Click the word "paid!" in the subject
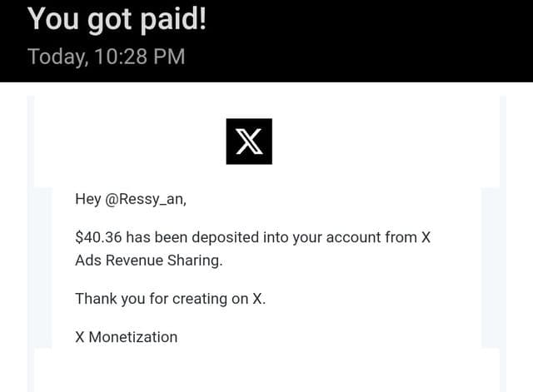The height and width of the screenshot is (392, 533). [x=173, y=20]
